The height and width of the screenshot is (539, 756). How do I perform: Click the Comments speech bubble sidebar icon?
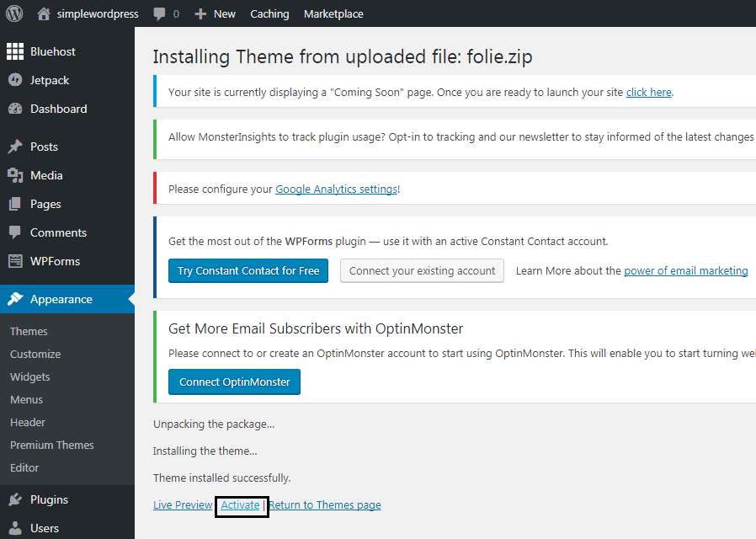coord(15,232)
